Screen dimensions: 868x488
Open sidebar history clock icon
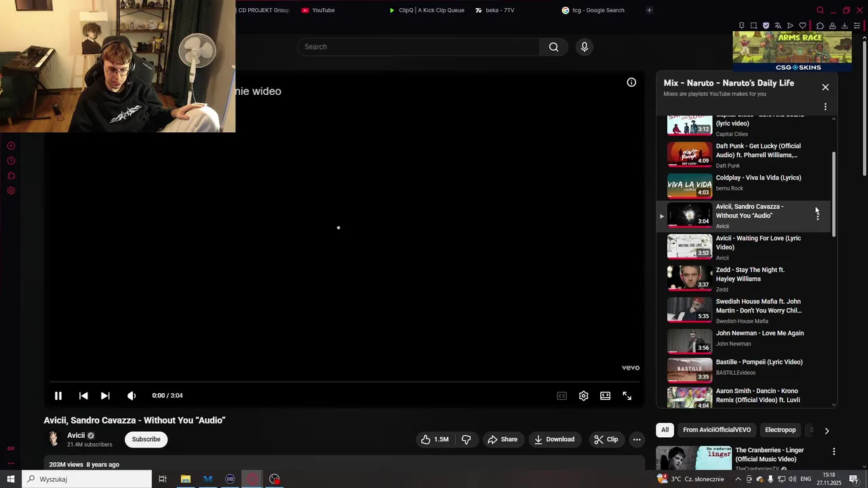11,161
